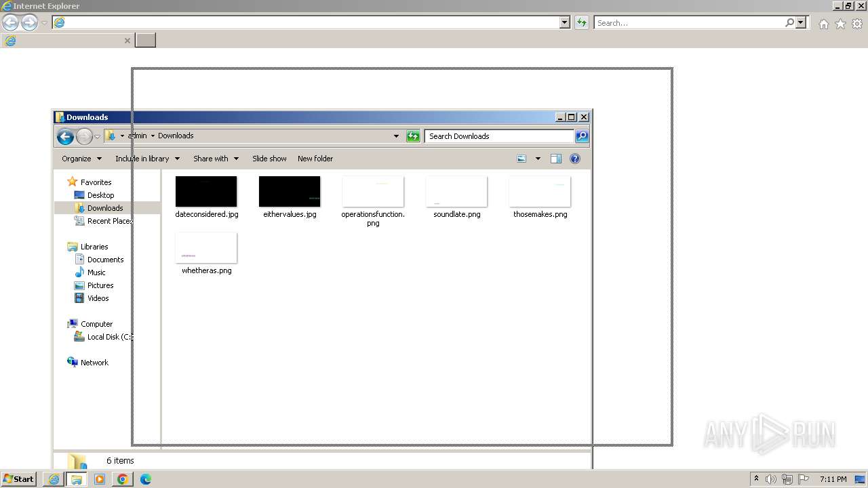Go back in Downloads explorer window
This screenshot has height=488, width=868.
pos(65,136)
